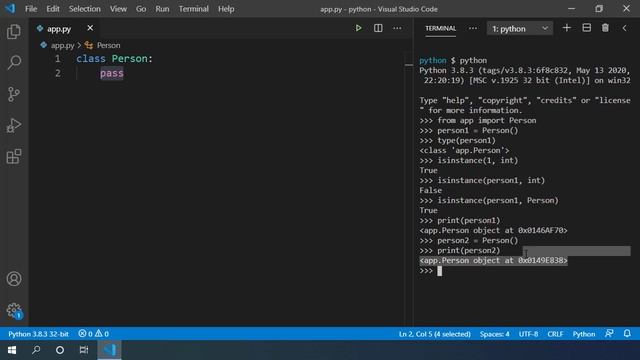Minimize the VS Code window

[571, 9]
